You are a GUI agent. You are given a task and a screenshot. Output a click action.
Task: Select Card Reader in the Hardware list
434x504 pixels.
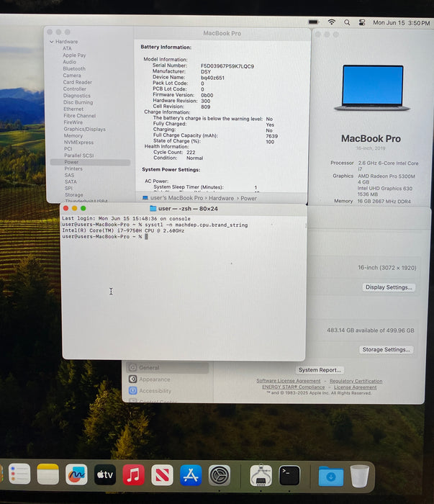pos(78,82)
